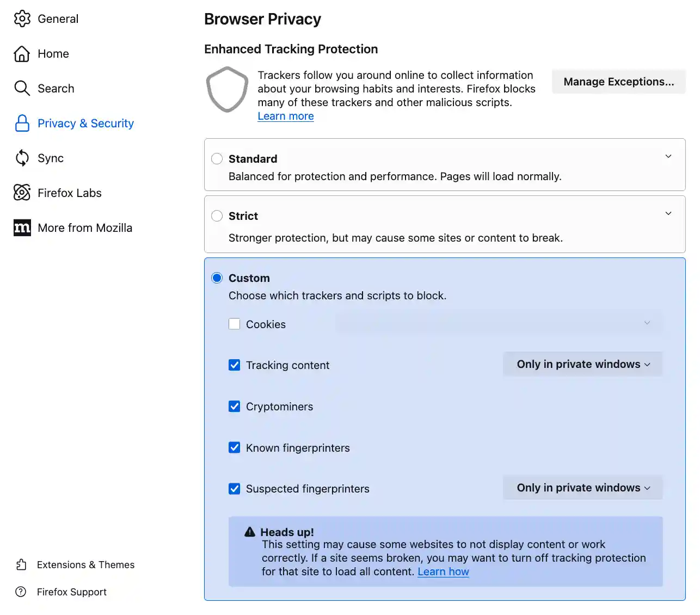Screen dimensions: 700x615
Task: Uncheck the Cryptominers checkbox
Action: pyautogui.click(x=235, y=407)
